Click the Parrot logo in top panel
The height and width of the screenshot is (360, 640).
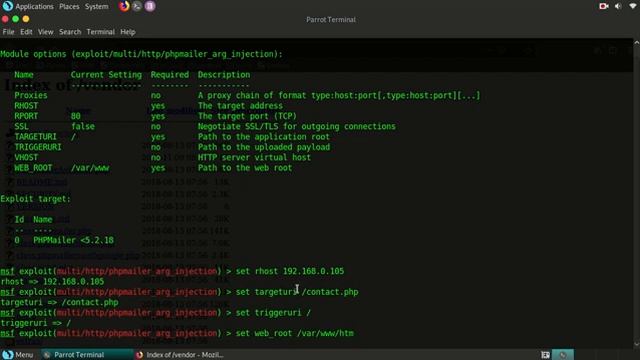coord(7,6)
